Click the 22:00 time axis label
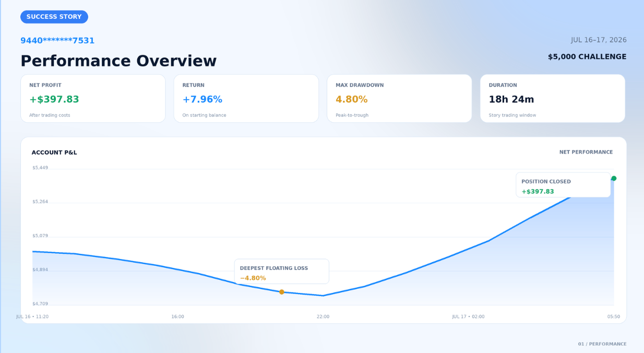This screenshot has height=353, width=644. click(323, 317)
